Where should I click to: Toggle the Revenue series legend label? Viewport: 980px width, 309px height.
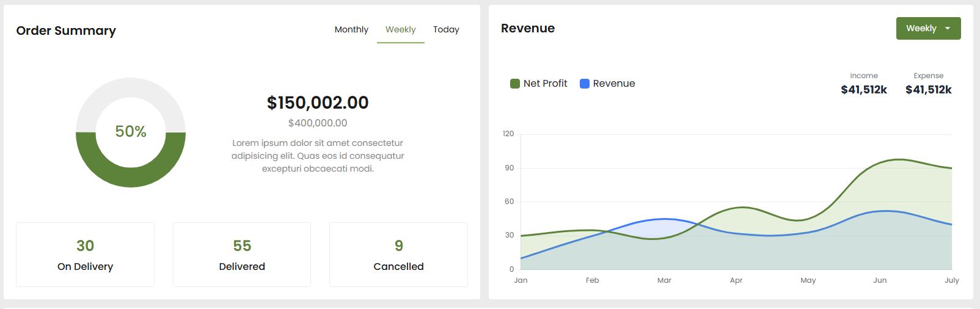(x=613, y=84)
